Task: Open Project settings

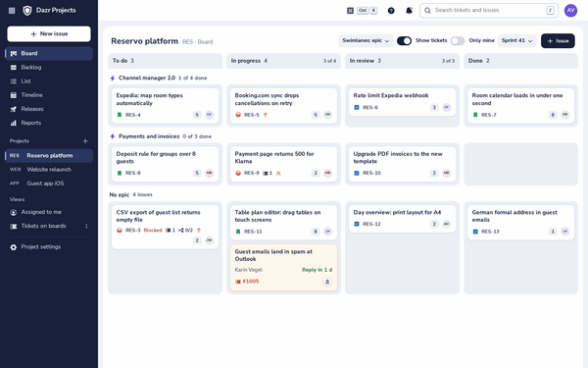Action: pyautogui.click(x=49, y=247)
